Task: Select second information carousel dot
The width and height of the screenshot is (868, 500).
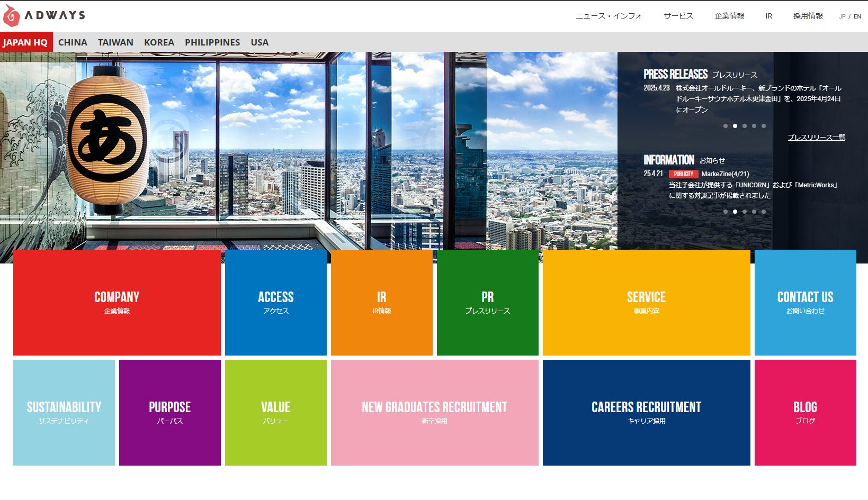Action: (x=735, y=212)
